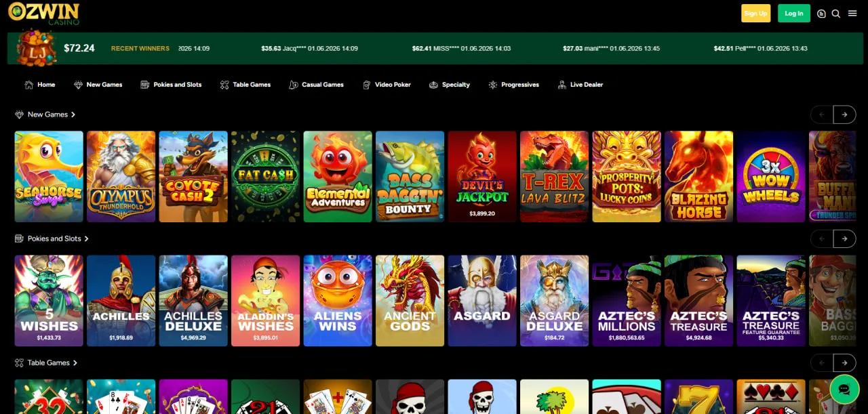Click the Home house icon
The image size is (868, 414).
tap(28, 85)
